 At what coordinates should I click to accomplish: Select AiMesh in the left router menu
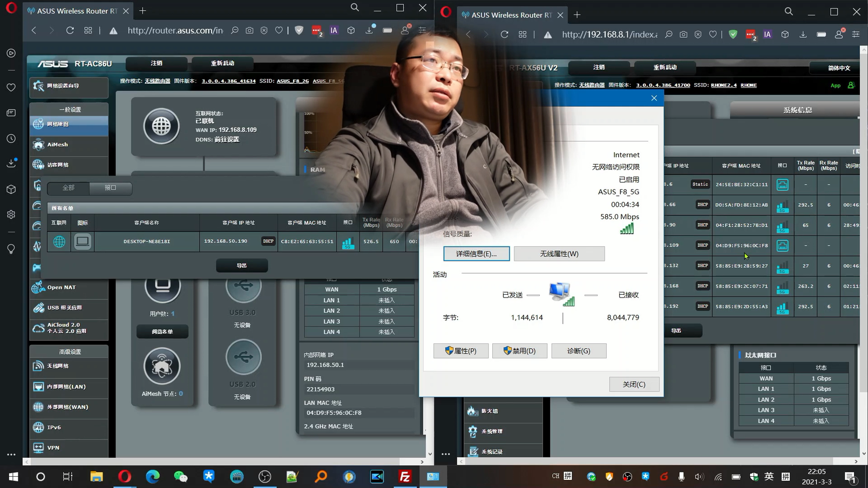(69, 145)
